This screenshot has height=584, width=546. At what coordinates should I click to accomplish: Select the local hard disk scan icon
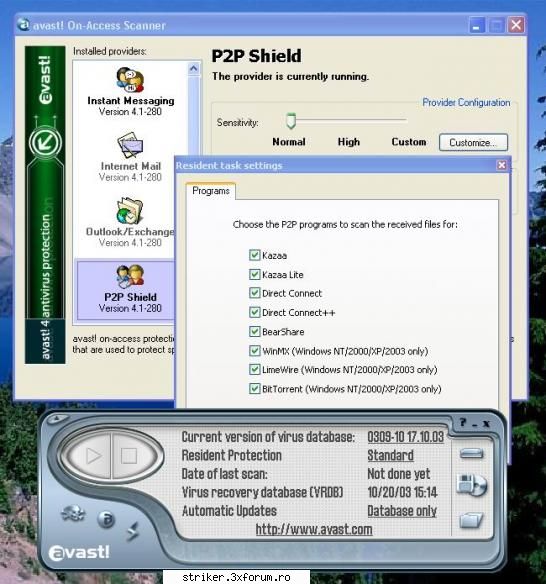[471, 454]
